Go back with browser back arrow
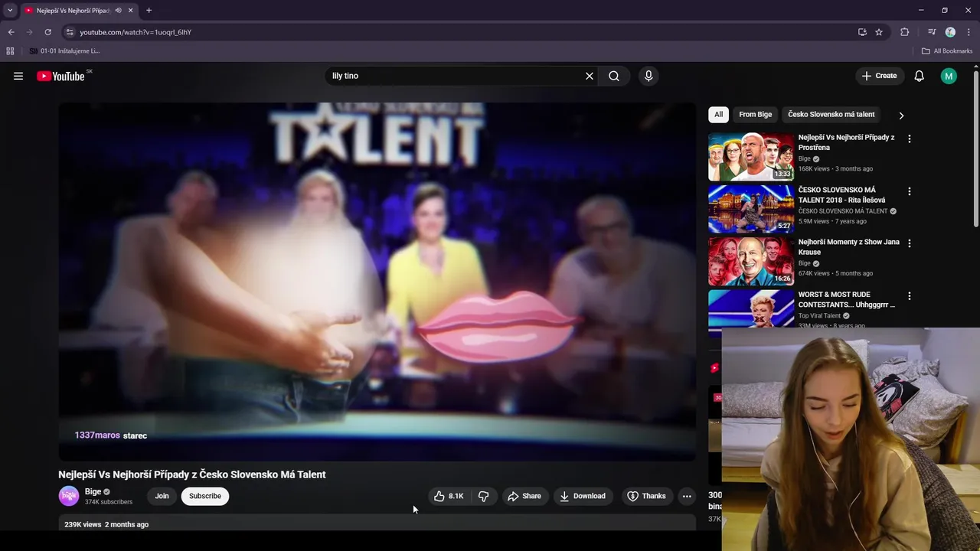The width and height of the screenshot is (980, 551). 11,32
